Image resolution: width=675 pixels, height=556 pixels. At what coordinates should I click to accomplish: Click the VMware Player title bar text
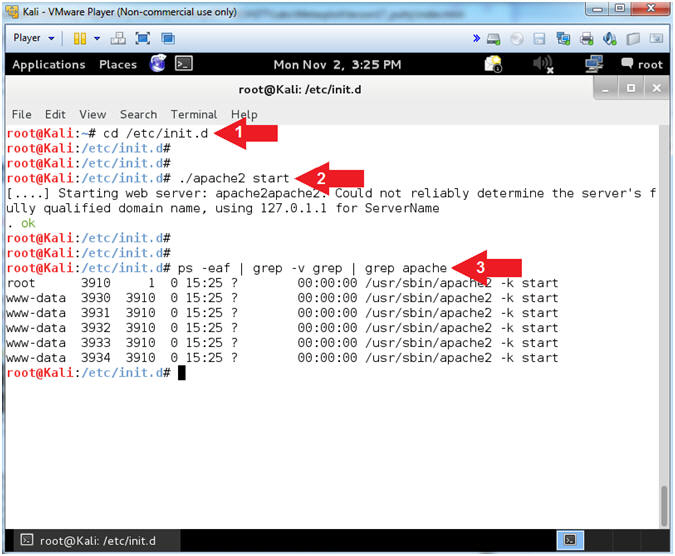[129, 12]
